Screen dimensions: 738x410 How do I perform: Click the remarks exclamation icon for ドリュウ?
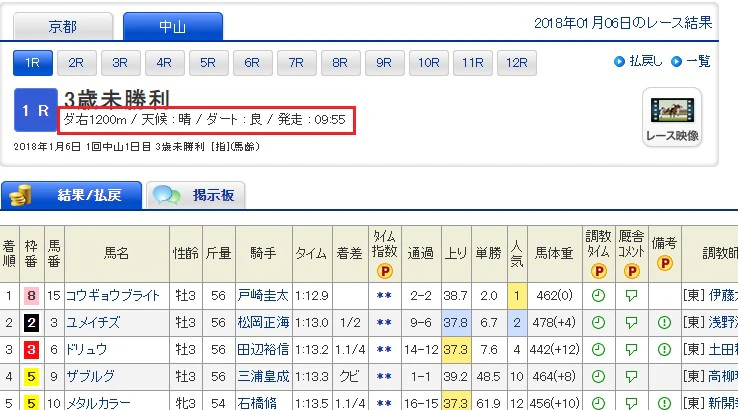click(664, 349)
